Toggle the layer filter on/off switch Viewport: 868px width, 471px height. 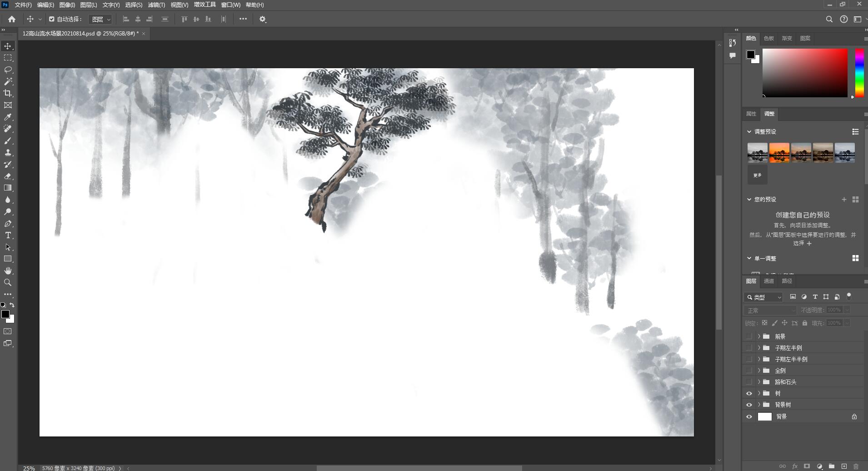849,296
